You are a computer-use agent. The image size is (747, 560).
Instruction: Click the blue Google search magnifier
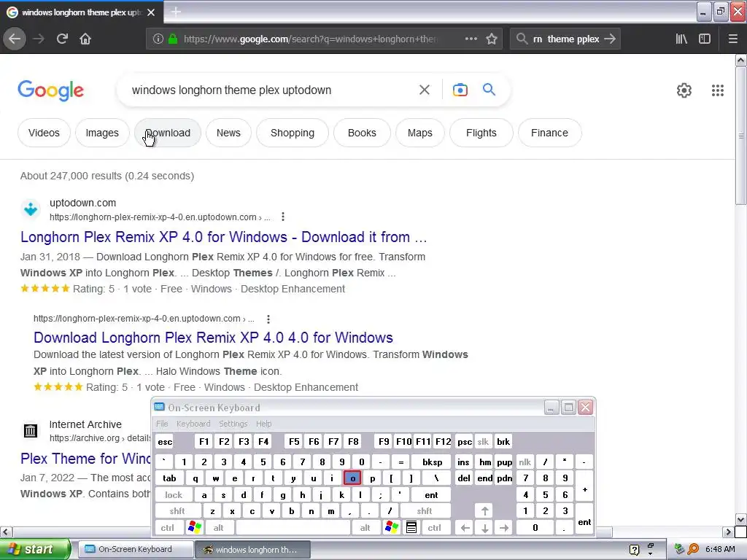click(x=489, y=89)
